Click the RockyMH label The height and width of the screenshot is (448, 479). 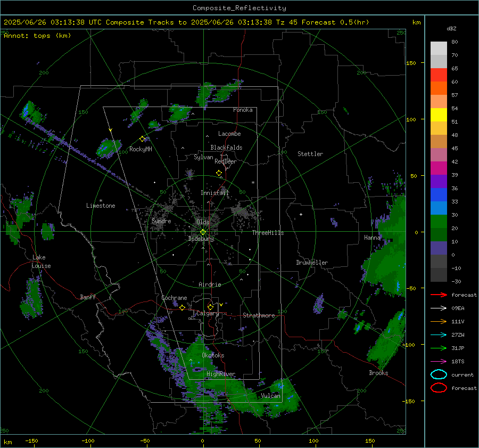click(x=141, y=149)
